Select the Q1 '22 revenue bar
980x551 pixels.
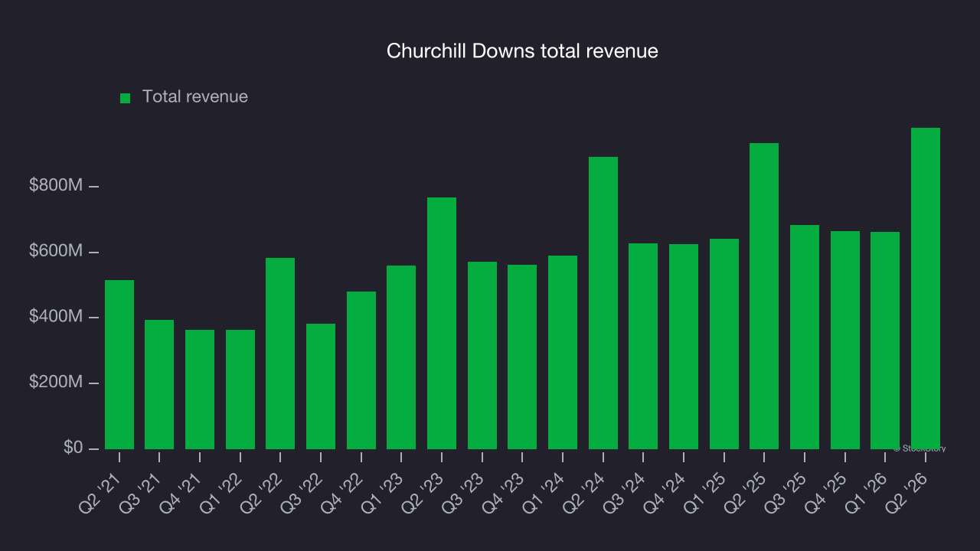[x=240, y=390]
